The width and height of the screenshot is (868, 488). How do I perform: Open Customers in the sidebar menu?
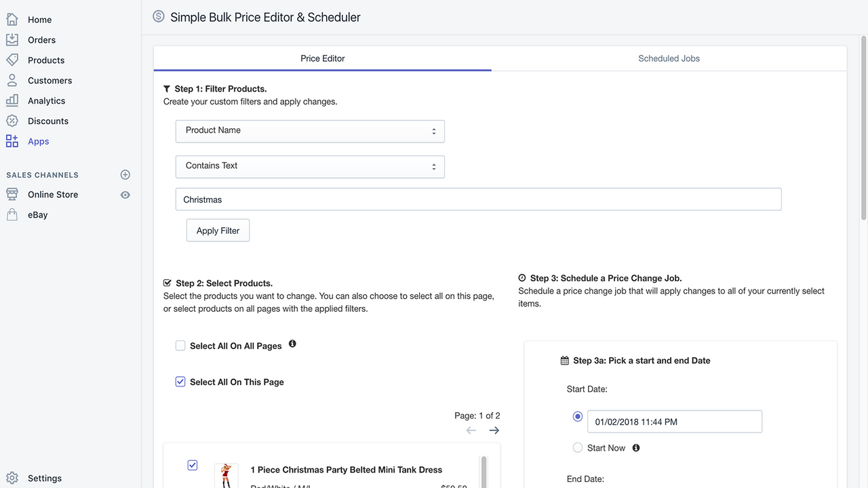click(x=50, y=81)
